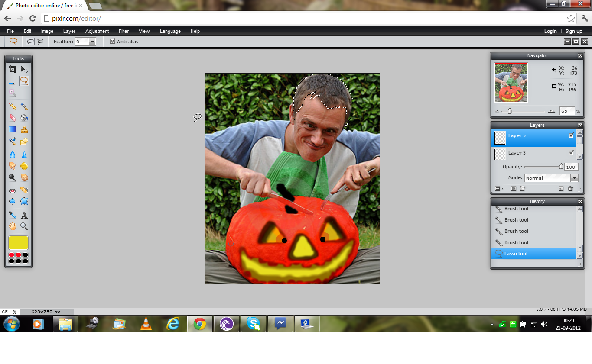Open the Filter menu

(x=124, y=31)
